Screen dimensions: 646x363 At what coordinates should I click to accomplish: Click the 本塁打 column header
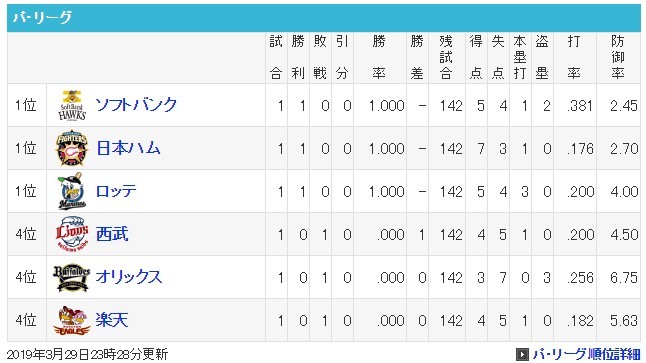click(x=520, y=57)
